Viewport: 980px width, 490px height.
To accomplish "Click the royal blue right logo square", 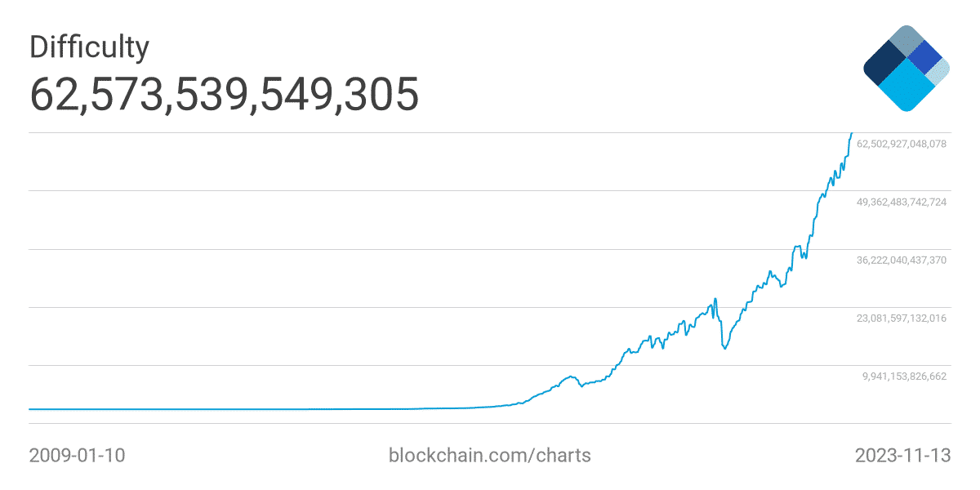I will 925,56.
